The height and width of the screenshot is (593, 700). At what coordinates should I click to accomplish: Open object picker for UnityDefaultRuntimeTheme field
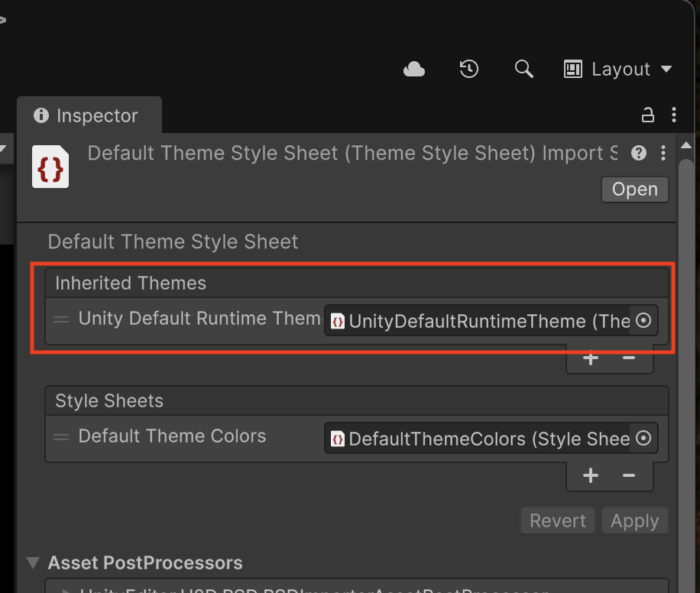pyautogui.click(x=643, y=322)
